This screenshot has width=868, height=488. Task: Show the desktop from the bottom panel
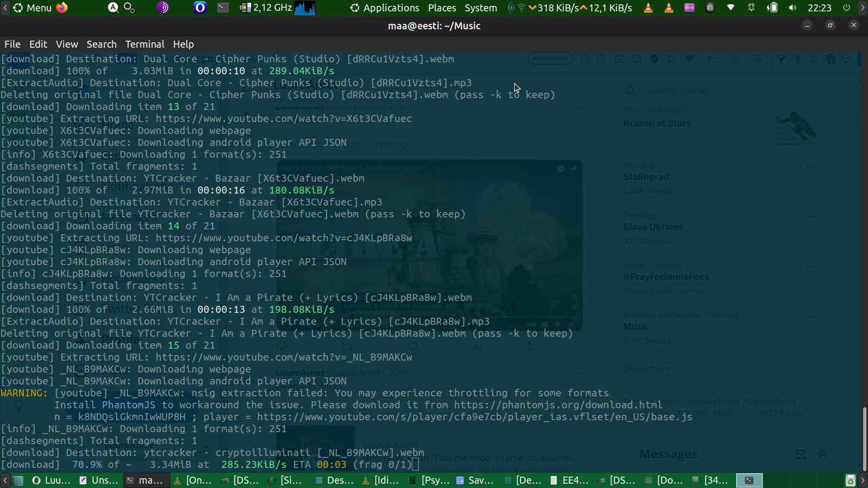click(x=18, y=480)
